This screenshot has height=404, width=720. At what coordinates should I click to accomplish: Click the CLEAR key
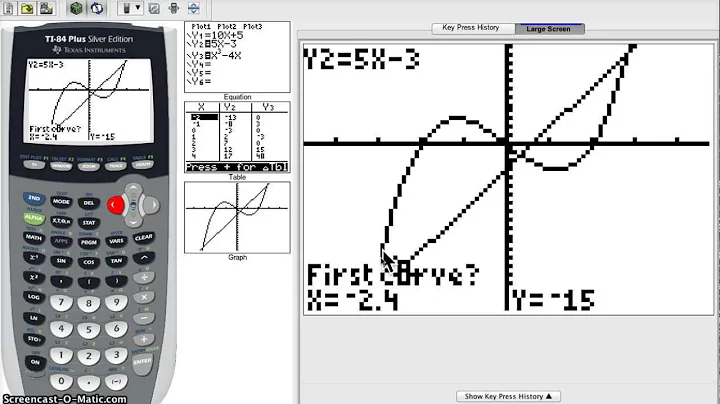(x=144, y=238)
